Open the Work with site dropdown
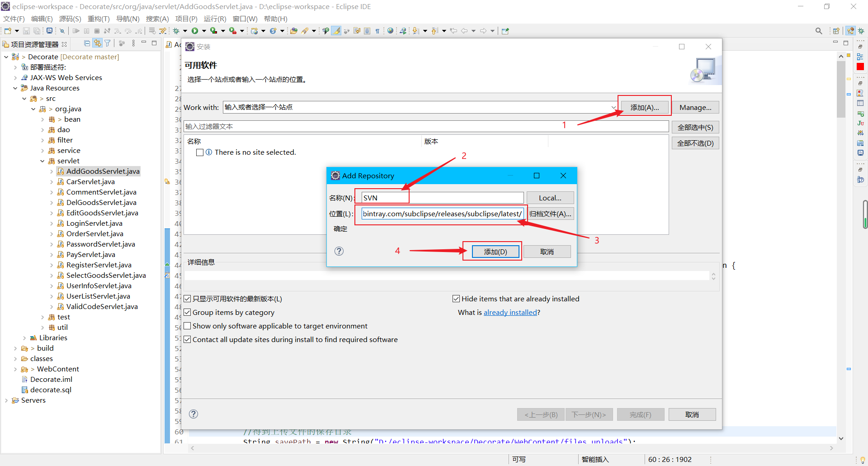The height and width of the screenshot is (466, 868). [x=613, y=107]
